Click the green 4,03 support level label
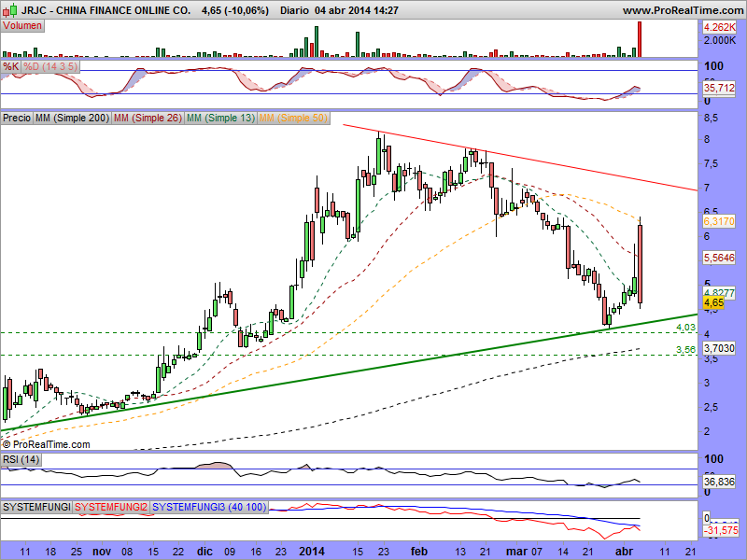Image resolution: width=747 pixels, height=560 pixels. click(x=685, y=328)
